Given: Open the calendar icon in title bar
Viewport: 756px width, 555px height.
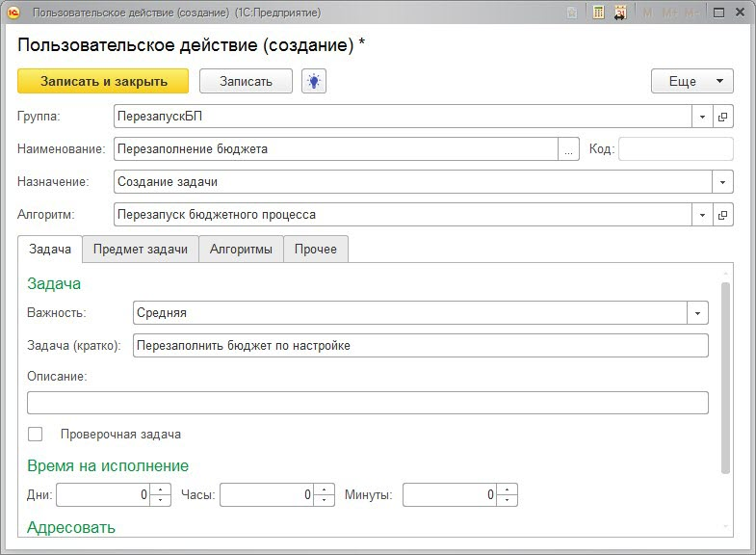Looking at the screenshot, I should point(620,13).
